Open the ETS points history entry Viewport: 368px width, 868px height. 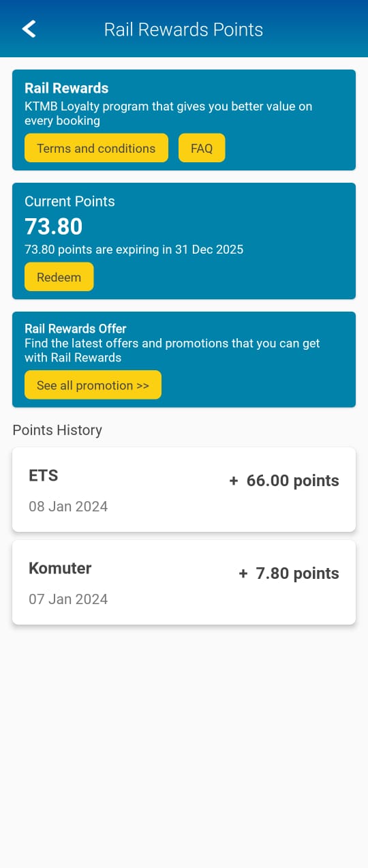[184, 490]
